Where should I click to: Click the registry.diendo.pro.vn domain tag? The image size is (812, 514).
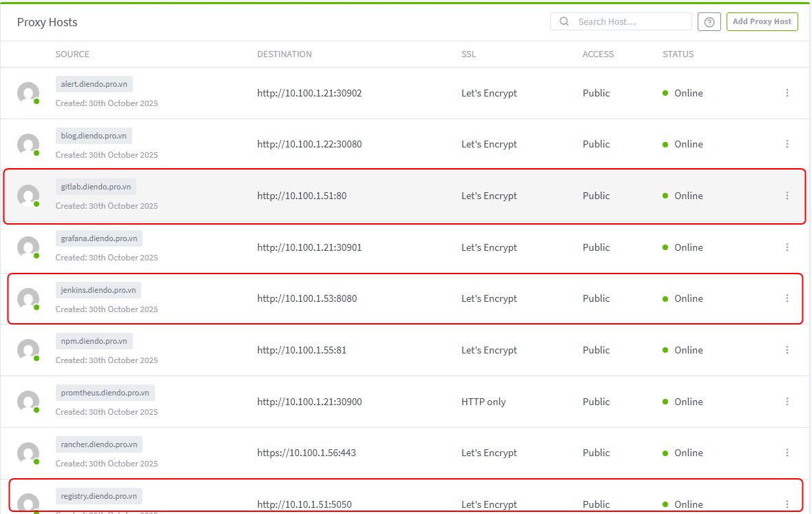coord(98,496)
